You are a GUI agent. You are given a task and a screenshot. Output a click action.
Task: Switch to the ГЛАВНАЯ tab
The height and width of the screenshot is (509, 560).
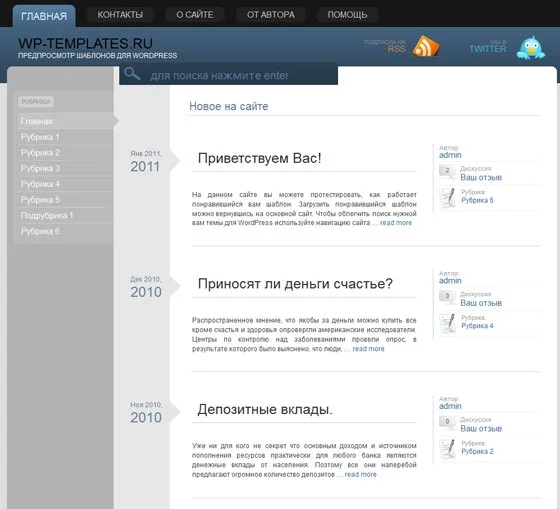click(44, 16)
